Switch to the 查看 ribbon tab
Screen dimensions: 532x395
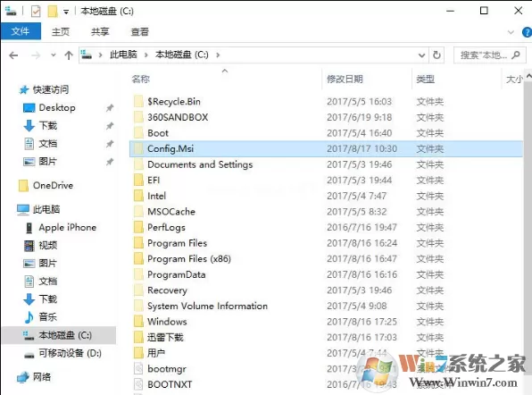139,31
